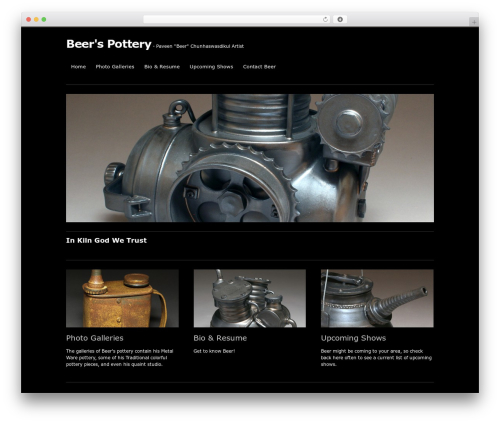Click the upcoming shows description paragraph

376,358
